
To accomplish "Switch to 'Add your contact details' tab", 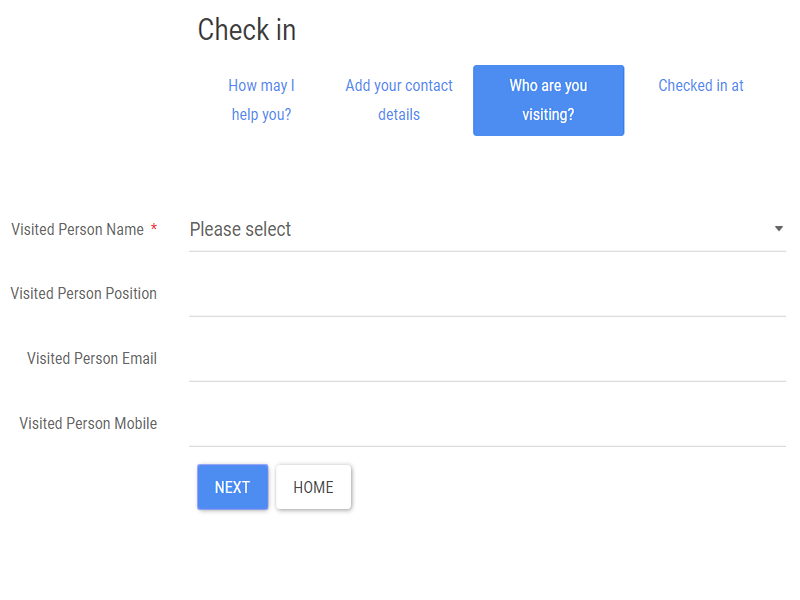I will point(399,100).
